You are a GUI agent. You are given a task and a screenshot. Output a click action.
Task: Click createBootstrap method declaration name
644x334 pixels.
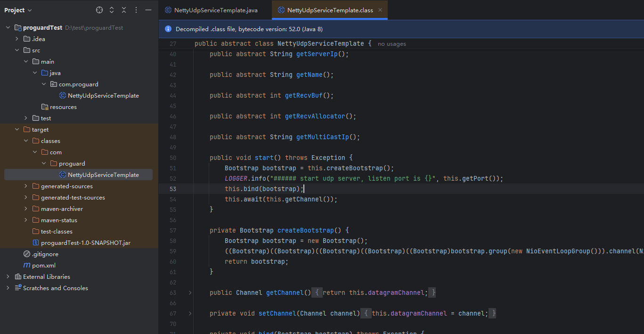[305, 231]
